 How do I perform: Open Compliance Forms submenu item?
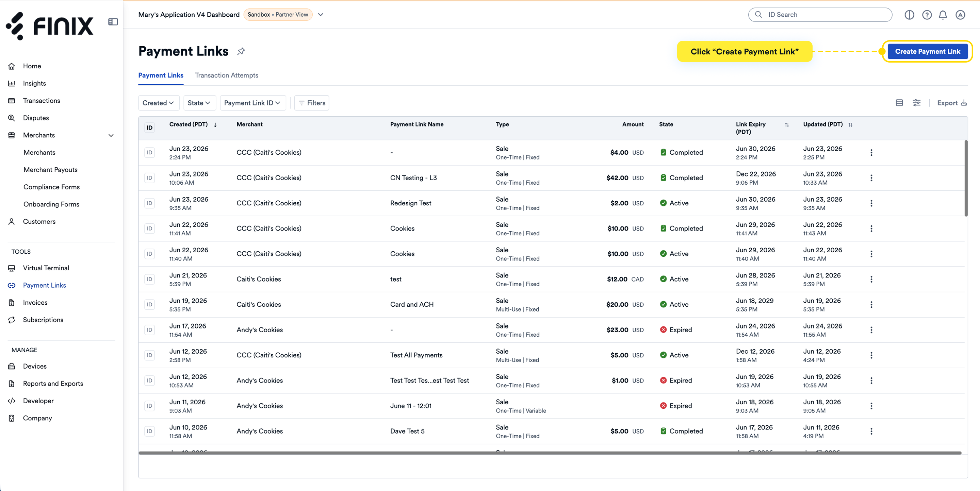[52, 187]
